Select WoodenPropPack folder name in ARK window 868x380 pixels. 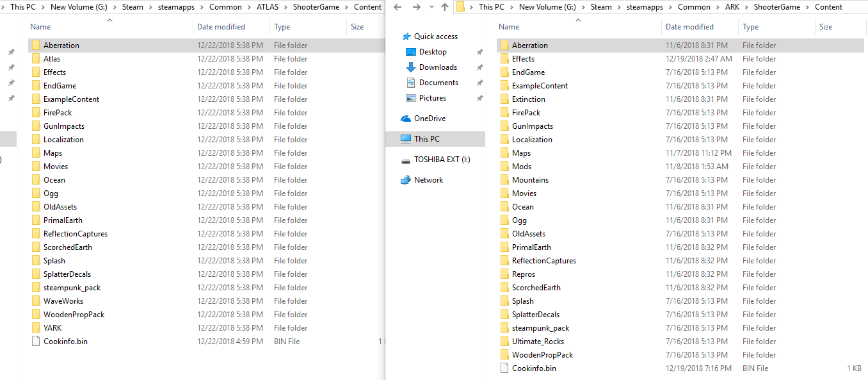tap(543, 355)
